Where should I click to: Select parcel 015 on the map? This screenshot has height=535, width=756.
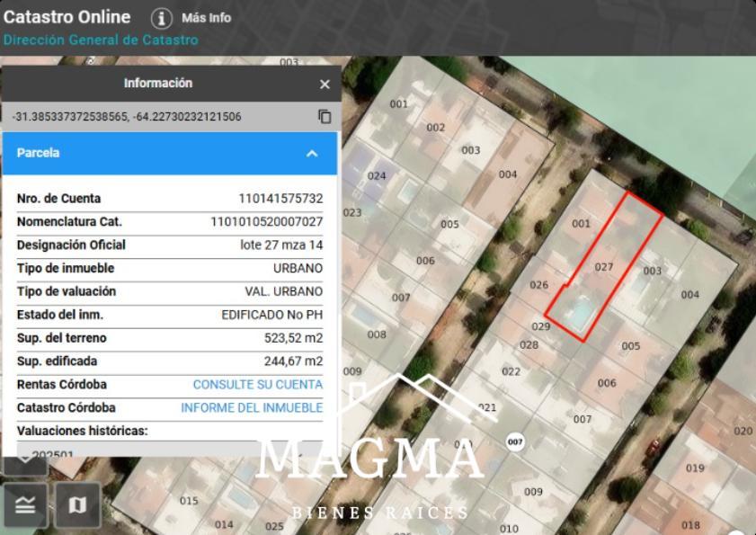click(x=189, y=501)
